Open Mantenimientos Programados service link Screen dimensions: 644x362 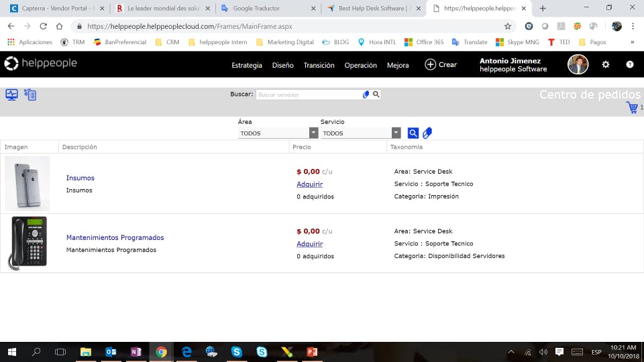pos(115,237)
